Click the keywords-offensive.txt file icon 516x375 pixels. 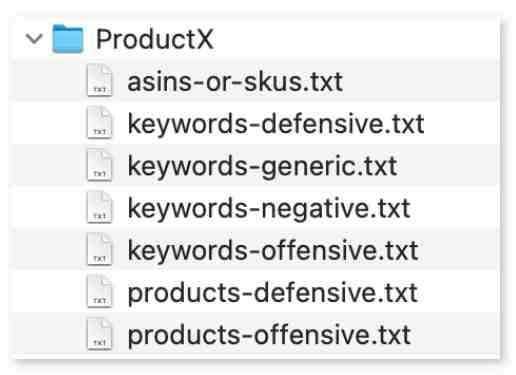[x=99, y=249]
